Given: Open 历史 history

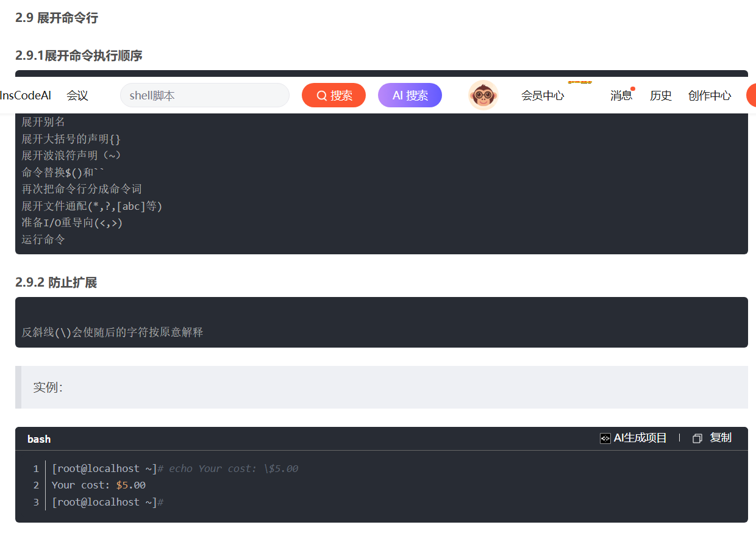Looking at the screenshot, I should point(661,96).
